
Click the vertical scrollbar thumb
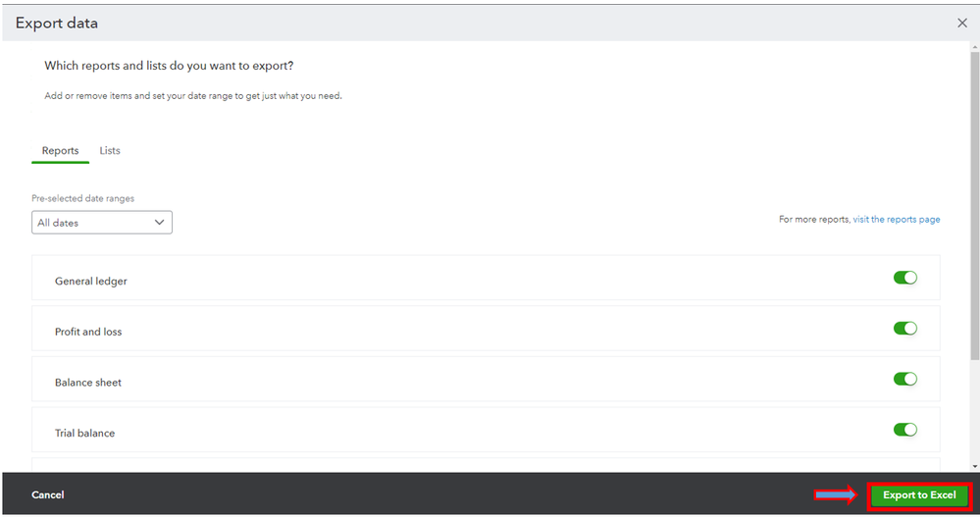point(974,206)
